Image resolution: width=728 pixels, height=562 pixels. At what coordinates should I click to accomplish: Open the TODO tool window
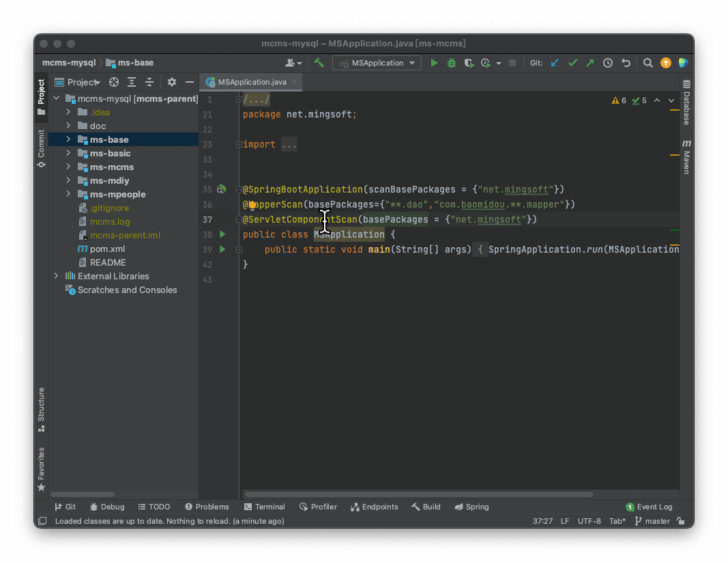[x=154, y=507]
